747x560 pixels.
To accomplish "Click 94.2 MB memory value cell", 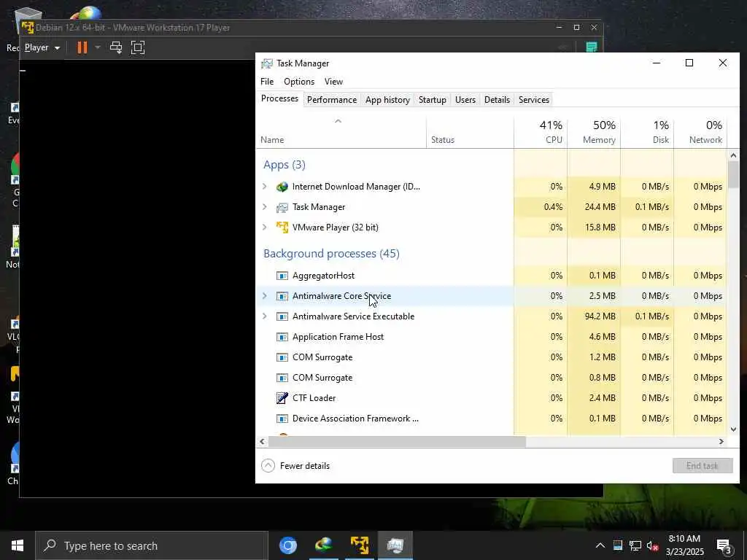I will (x=594, y=316).
